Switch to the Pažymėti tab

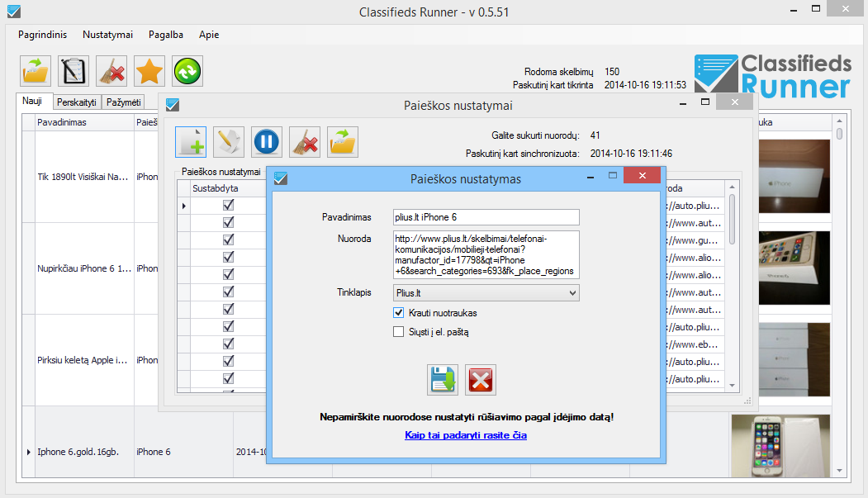pyautogui.click(x=123, y=102)
